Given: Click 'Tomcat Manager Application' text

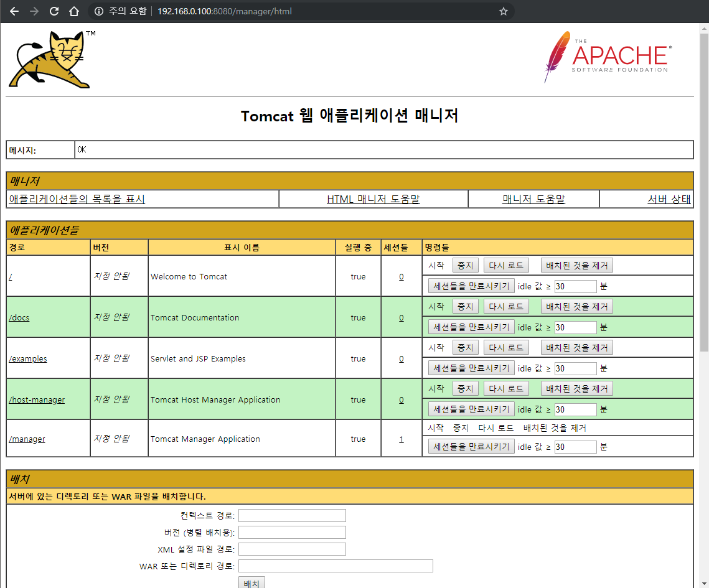Looking at the screenshot, I should click(x=205, y=439).
